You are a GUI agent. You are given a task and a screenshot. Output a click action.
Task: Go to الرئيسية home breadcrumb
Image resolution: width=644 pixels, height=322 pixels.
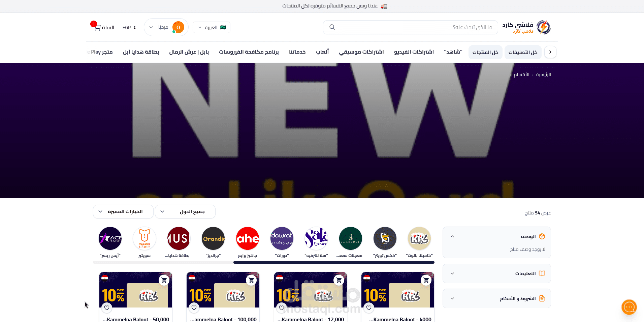click(544, 75)
